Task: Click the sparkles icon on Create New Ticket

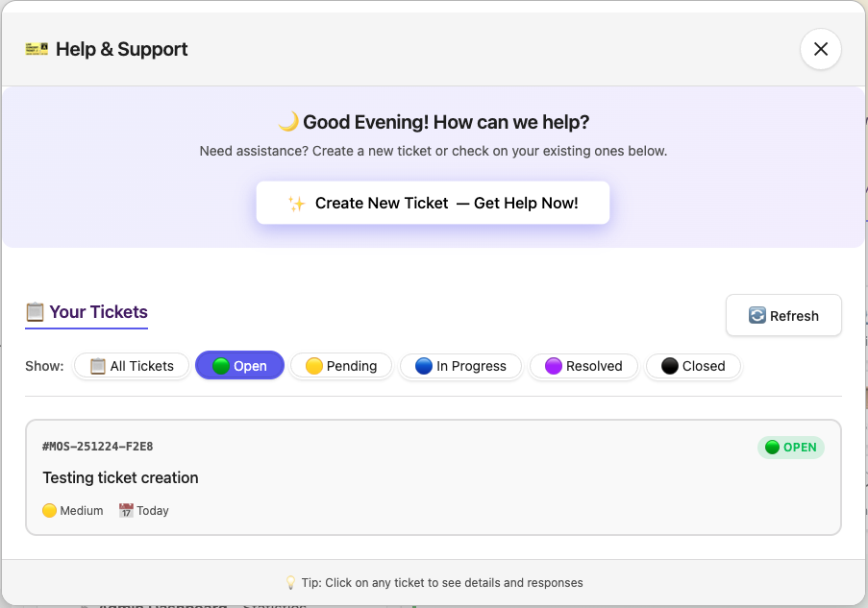Action: tap(296, 203)
